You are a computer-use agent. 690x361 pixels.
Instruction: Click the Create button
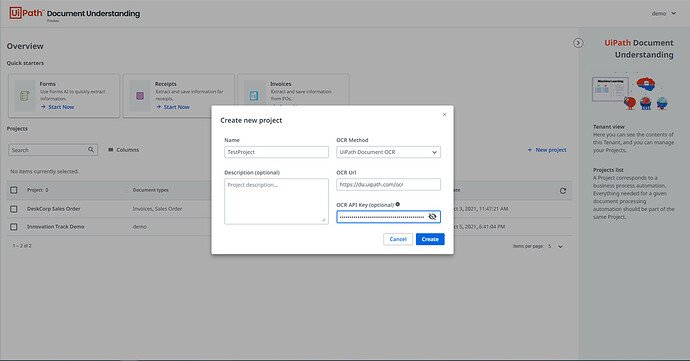click(x=430, y=239)
